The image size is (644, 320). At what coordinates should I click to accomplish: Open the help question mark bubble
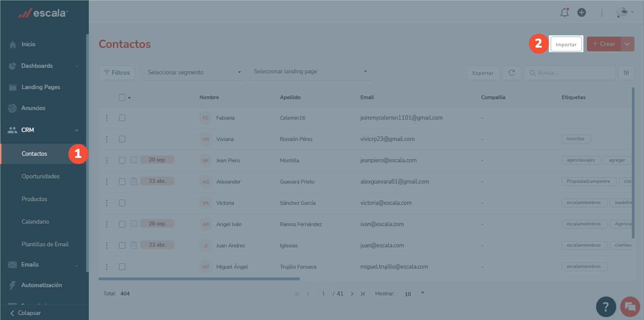[x=605, y=306]
